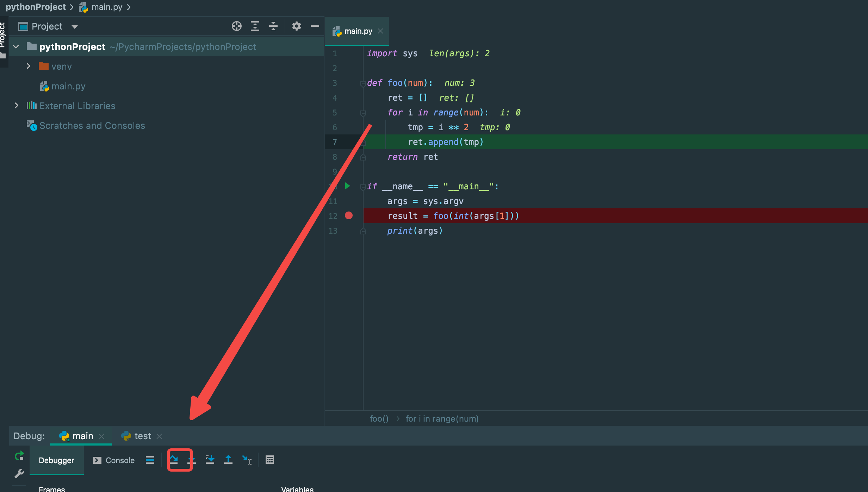Click 'tmp = i ** 2' code line
Screen dimensions: 868x492
click(x=438, y=127)
